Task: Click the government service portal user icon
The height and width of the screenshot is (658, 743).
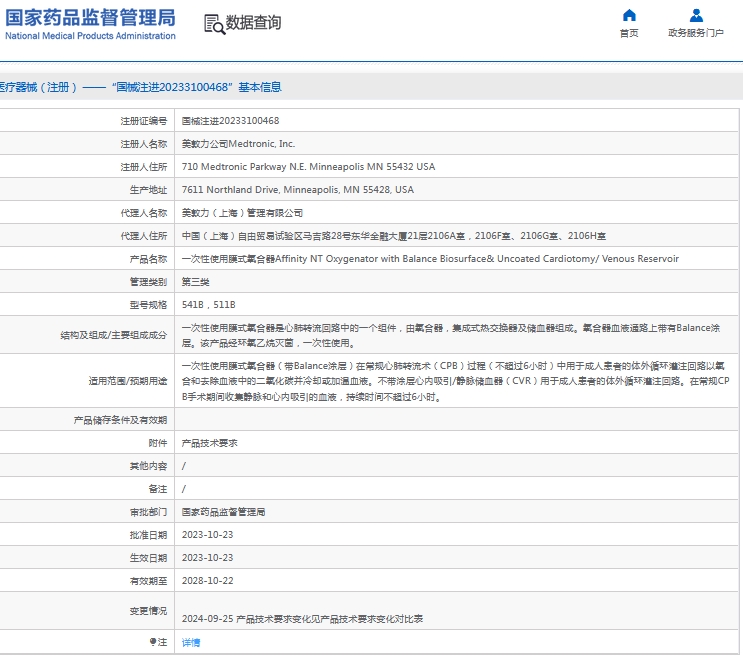Action: (696, 15)
